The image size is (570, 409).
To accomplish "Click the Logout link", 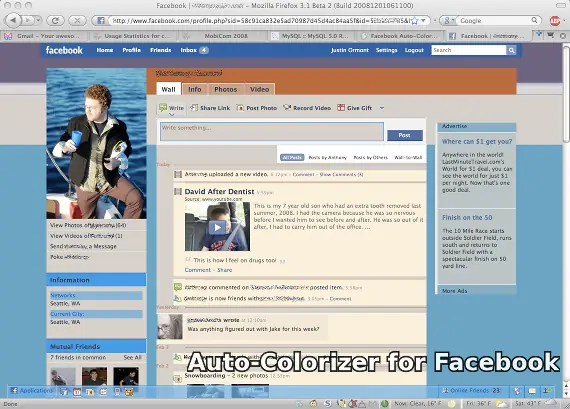I will (414, 50).
